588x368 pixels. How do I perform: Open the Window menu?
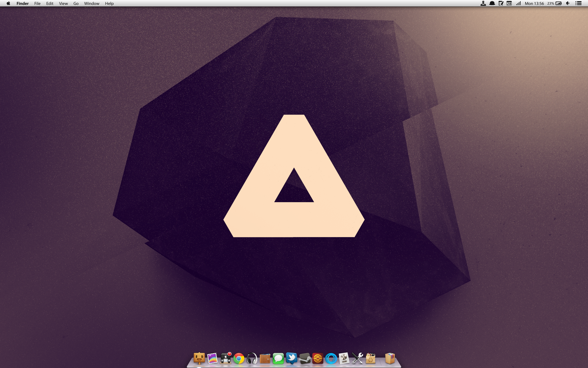pos(92,3)
